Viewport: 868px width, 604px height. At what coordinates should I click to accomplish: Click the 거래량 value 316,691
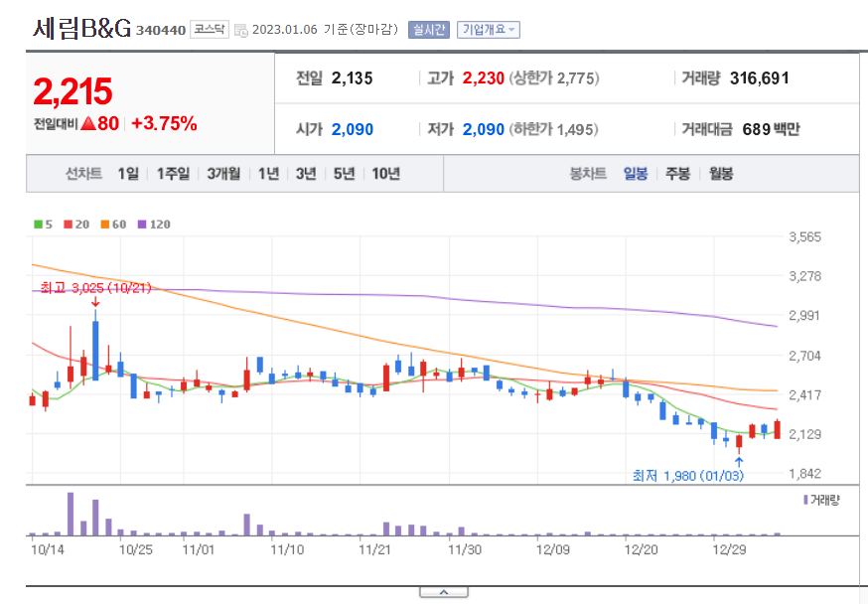pyautogui.click(x=760, y=78)
